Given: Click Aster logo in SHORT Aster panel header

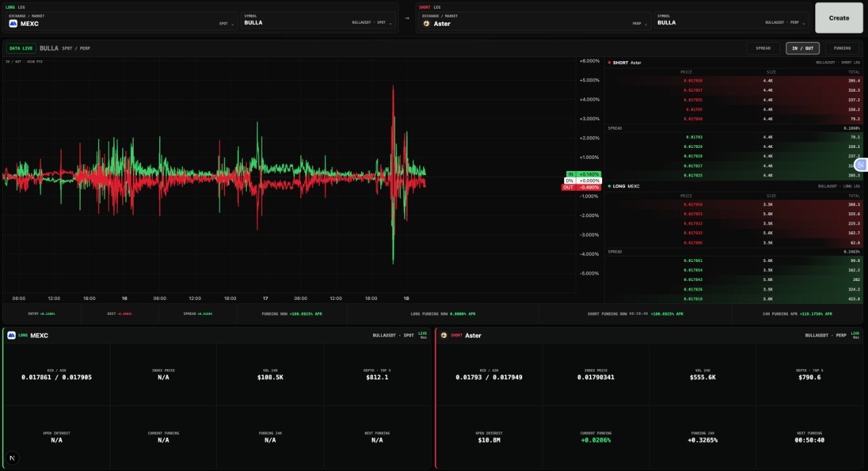Looking at the screenshot, I should pos(444,335).
